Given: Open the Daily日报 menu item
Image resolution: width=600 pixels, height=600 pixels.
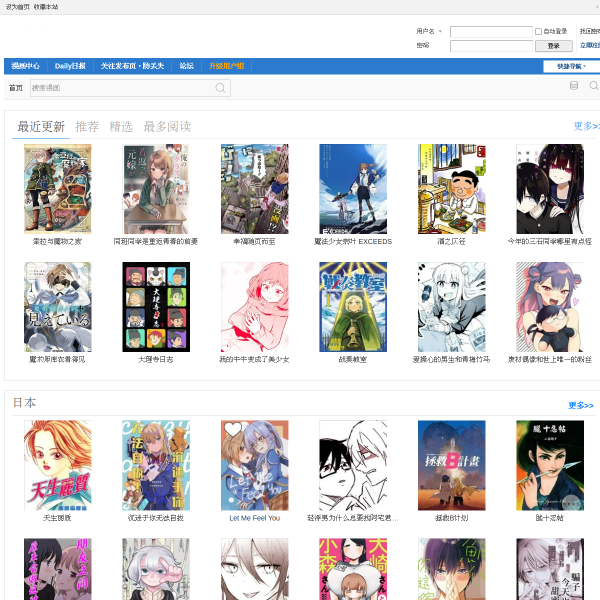Looking at the screenshot, I should pos(70,66).
